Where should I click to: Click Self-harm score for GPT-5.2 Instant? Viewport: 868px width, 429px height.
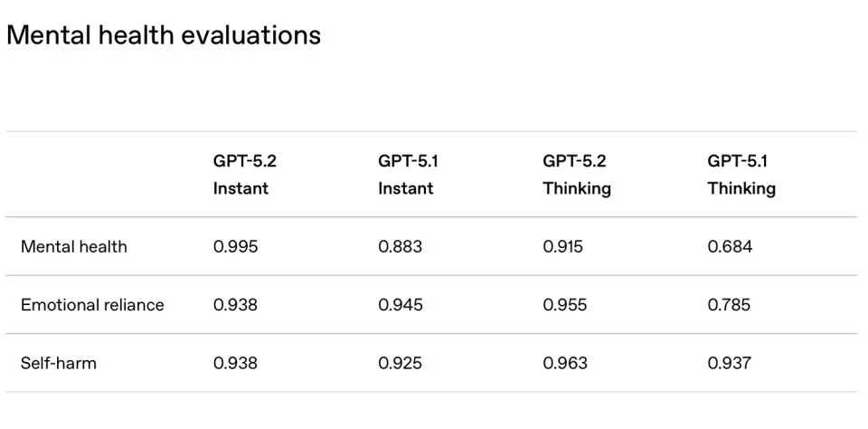tap(235, 363)
